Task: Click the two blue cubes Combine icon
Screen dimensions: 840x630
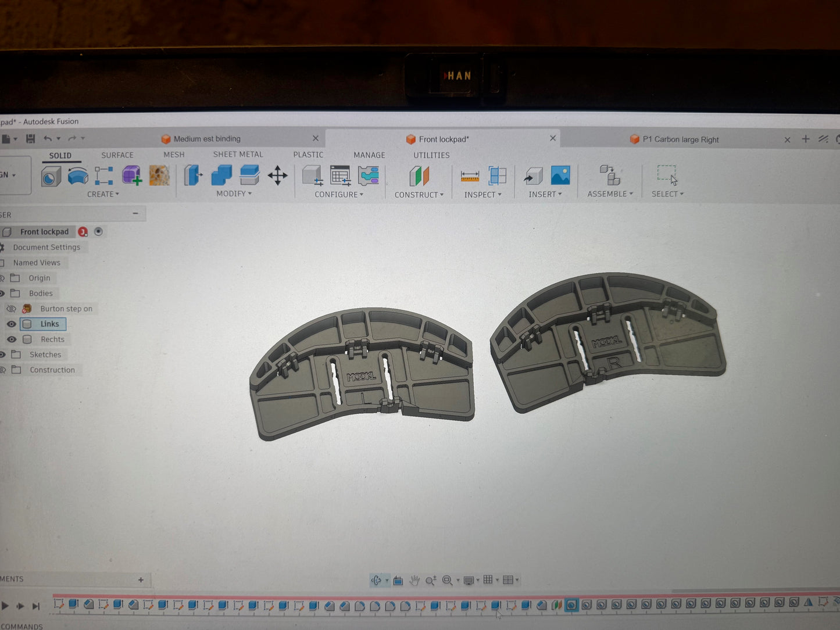Action: point(221,175)
